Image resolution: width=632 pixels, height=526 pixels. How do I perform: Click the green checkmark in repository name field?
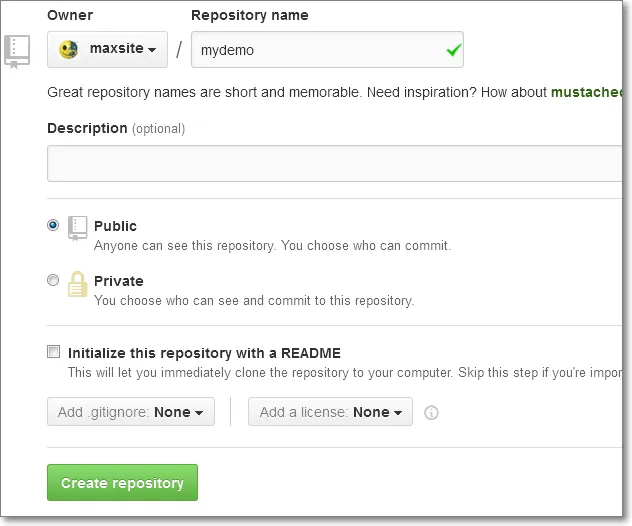coord(454,50)
